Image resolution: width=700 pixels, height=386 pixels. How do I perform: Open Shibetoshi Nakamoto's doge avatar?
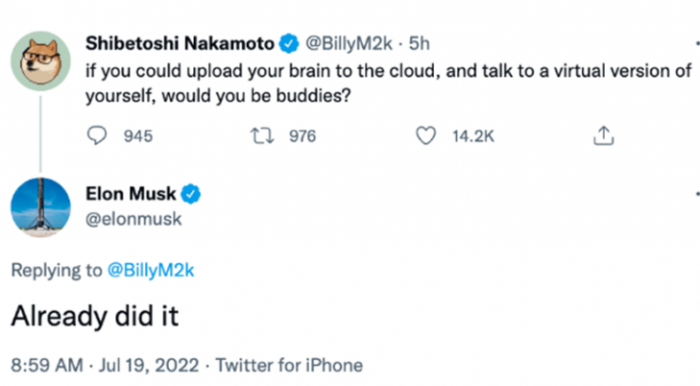coord(41,61)
